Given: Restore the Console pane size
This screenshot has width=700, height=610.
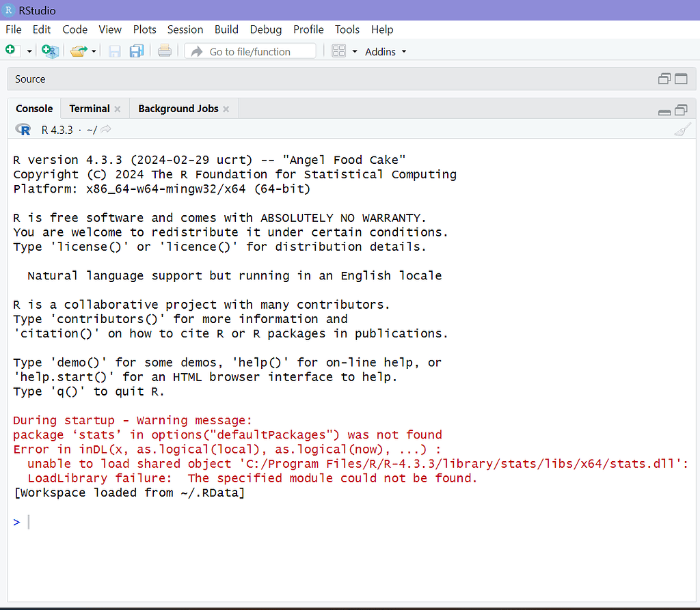Looking at the screenshot, I should click(681, 110).
